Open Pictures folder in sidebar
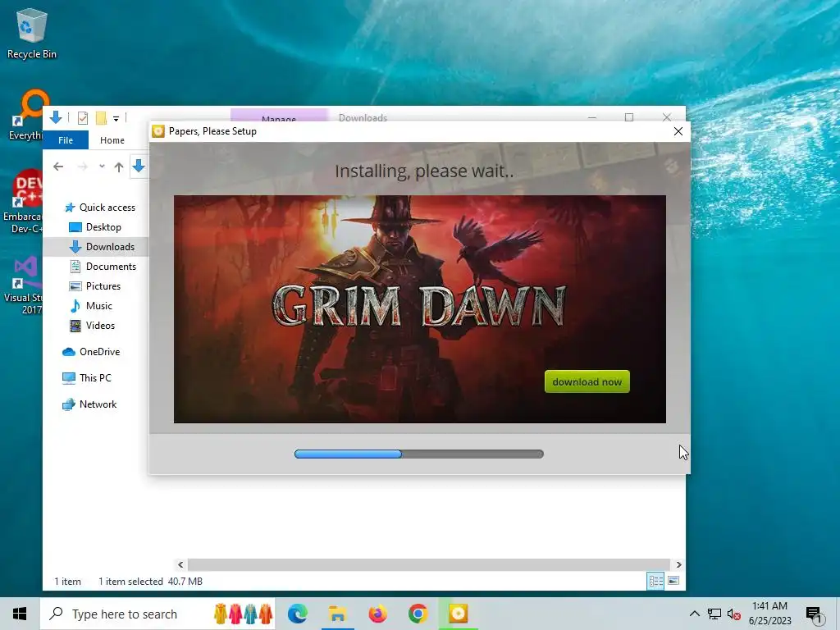Image resolution: width=840 pixels, height=630 pixels. 103,286
